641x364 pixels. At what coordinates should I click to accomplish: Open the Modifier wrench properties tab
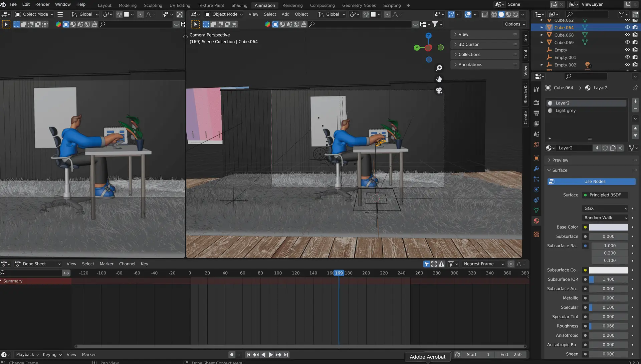pos(536,168)
